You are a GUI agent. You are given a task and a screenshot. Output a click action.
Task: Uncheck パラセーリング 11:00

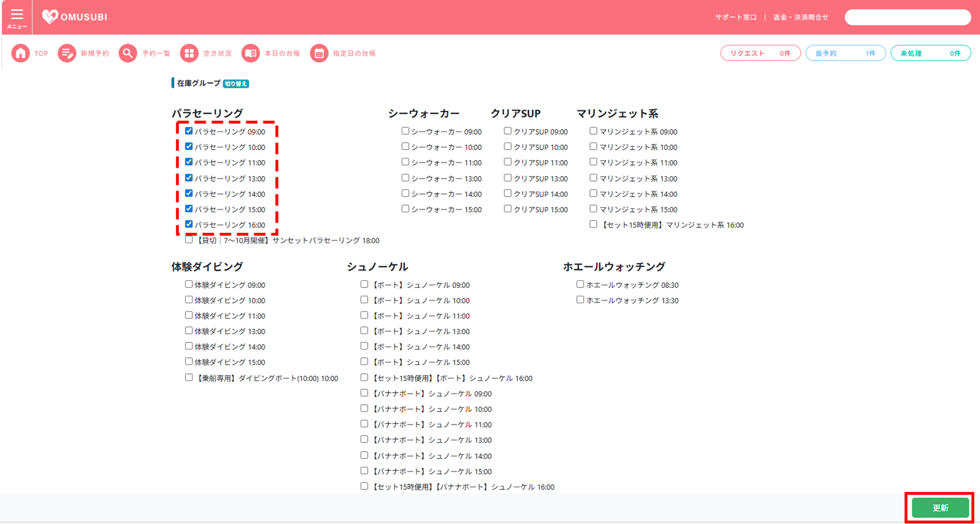point(189,162)
